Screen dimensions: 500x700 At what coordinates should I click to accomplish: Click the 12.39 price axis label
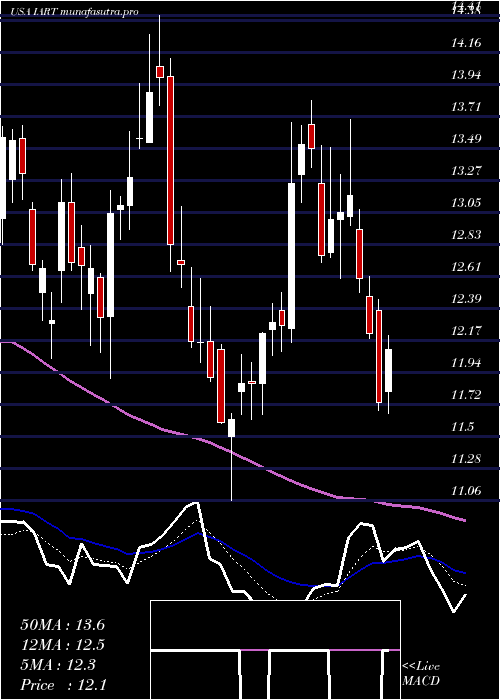pos(466,299)
